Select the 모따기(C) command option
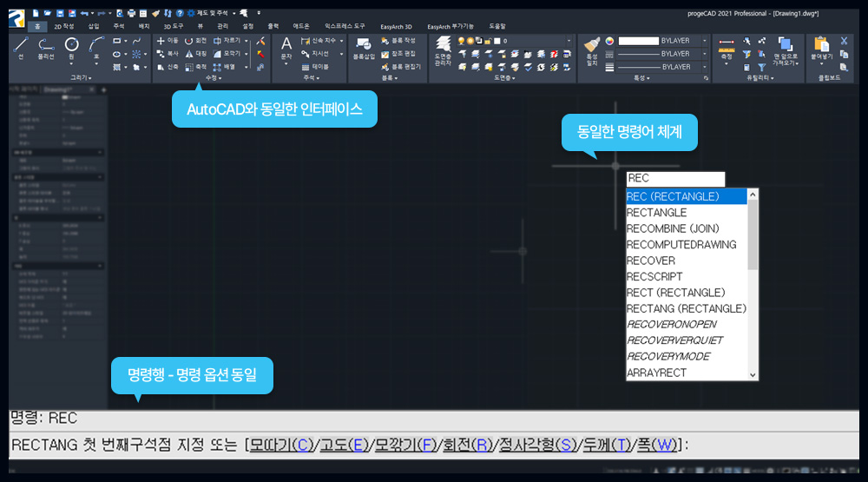Image resolution: width=868 pixels, height=482 pixels. [281, 445]
